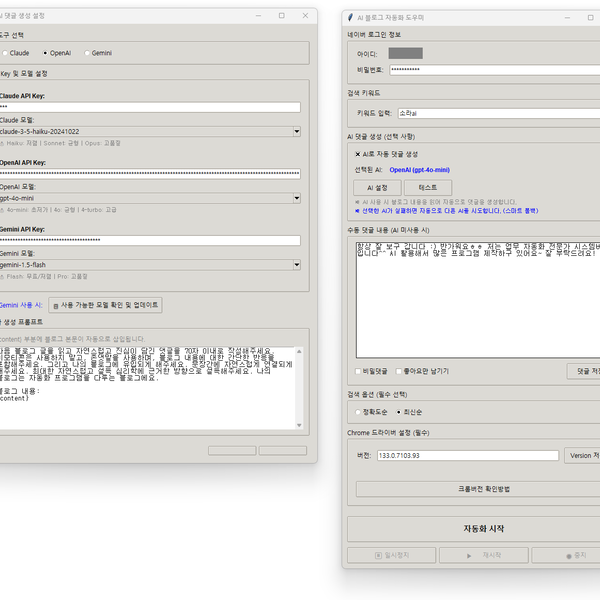Screen dimensions: 600x600
Task: Open the OpenAI model dropdown arrow
Action: [x=297, y=198]
